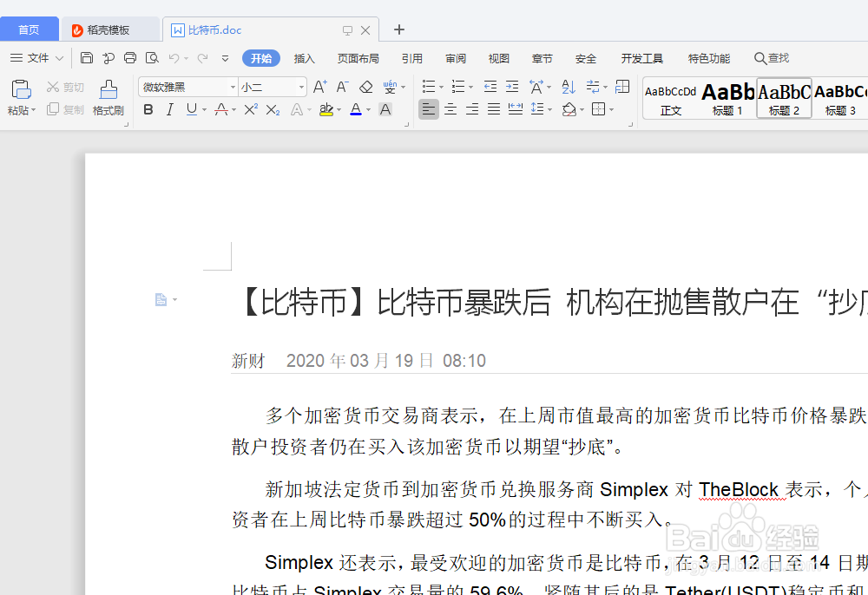Click the table-layout icon beside the show-marks icon
Screen dimensions: 868x595
622,87
